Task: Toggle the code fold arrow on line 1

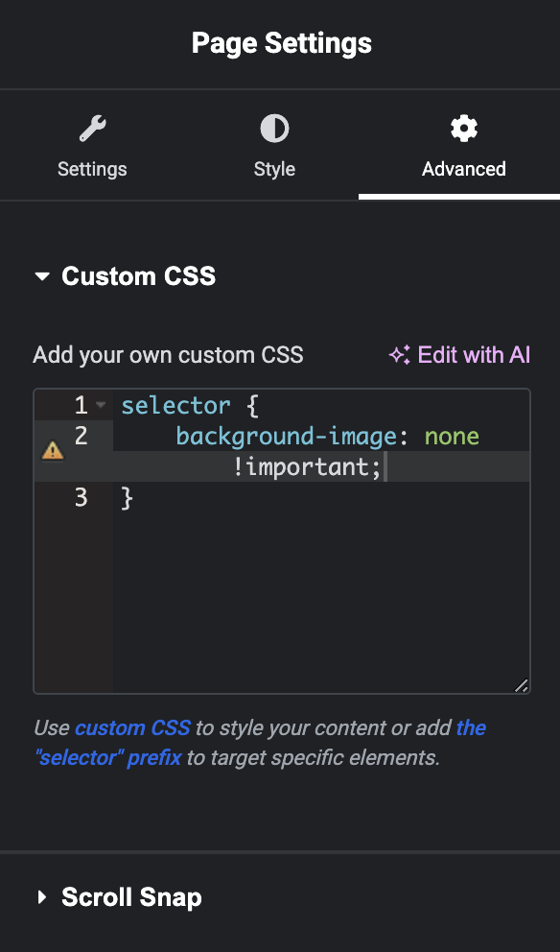Action: (x=101, y=404)
